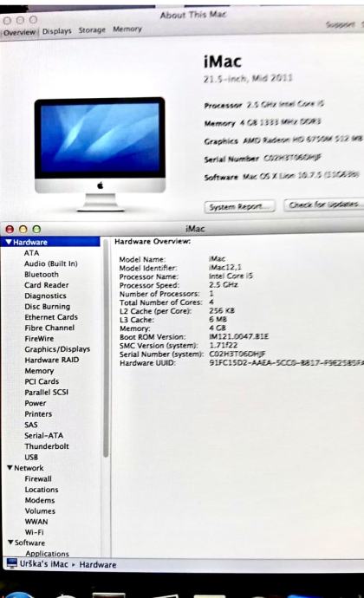Open the Support link
Screen dimensions: 364x598
tap(340, 24)
